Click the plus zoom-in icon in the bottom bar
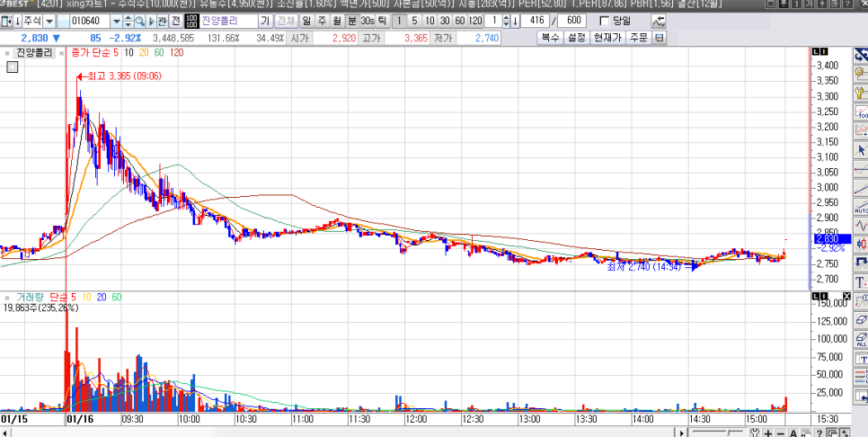The height and width of the screenshot is (437, 868). (769, 433)
